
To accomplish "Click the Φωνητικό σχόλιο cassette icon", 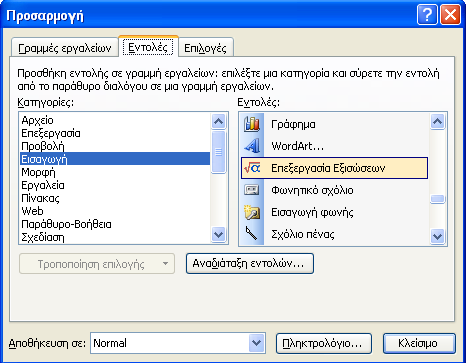I will pos(252,190).
